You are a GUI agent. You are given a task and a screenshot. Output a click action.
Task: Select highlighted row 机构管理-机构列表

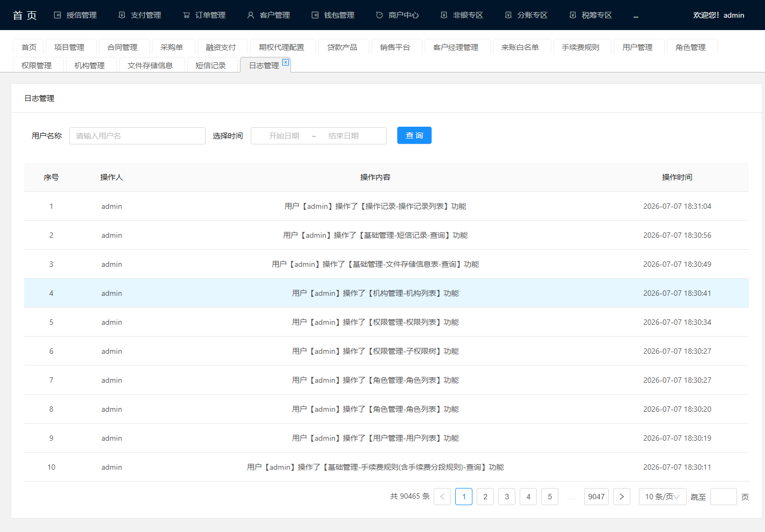tap(387, 293)
